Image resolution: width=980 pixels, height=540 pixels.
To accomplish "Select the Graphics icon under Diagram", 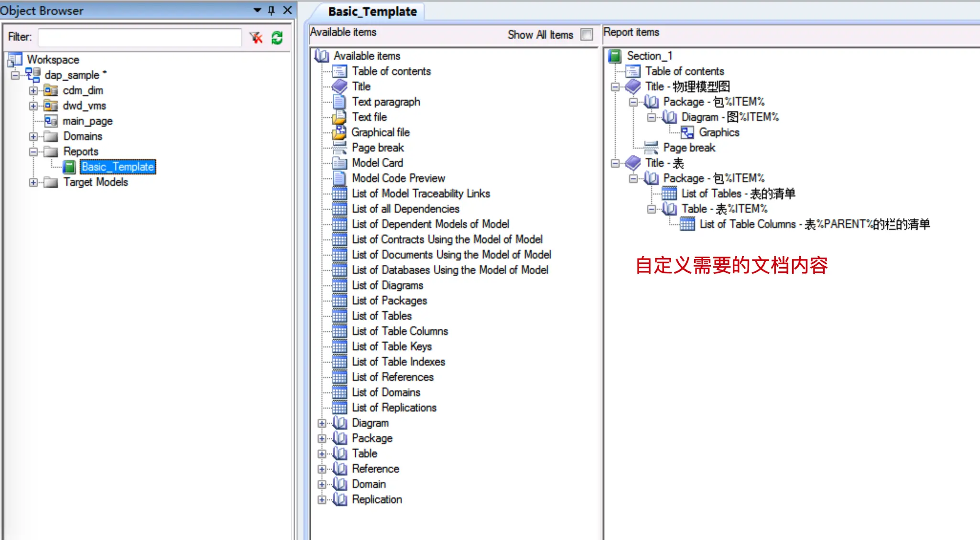I will (687, 132).
